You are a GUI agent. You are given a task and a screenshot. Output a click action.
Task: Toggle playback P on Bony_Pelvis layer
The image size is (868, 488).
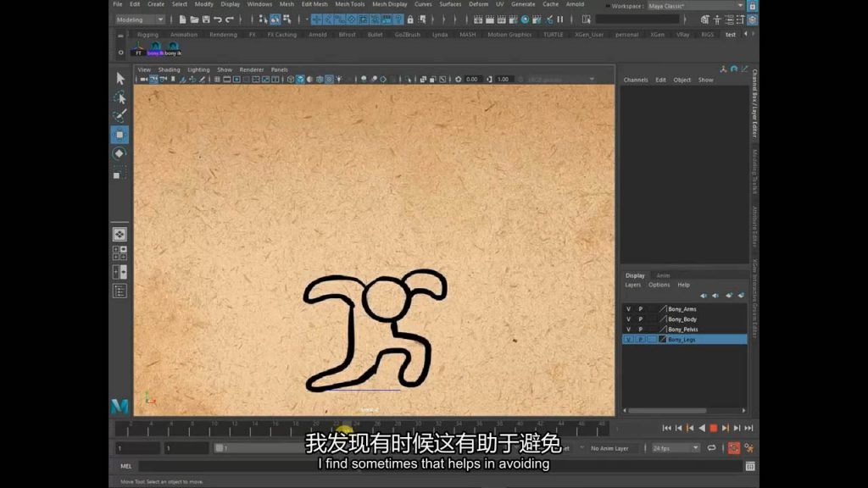click(640, 330)
